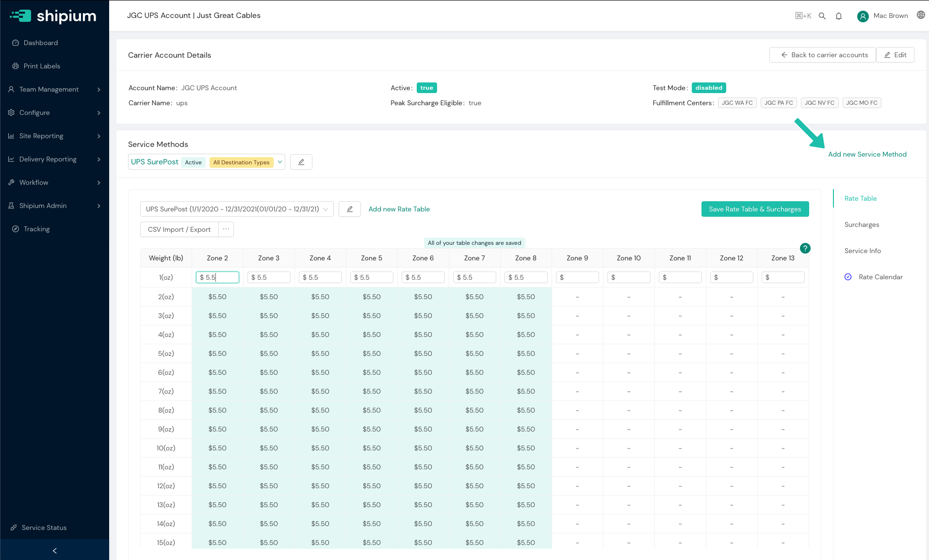Click Add new Rate Table link

(399, 209)
